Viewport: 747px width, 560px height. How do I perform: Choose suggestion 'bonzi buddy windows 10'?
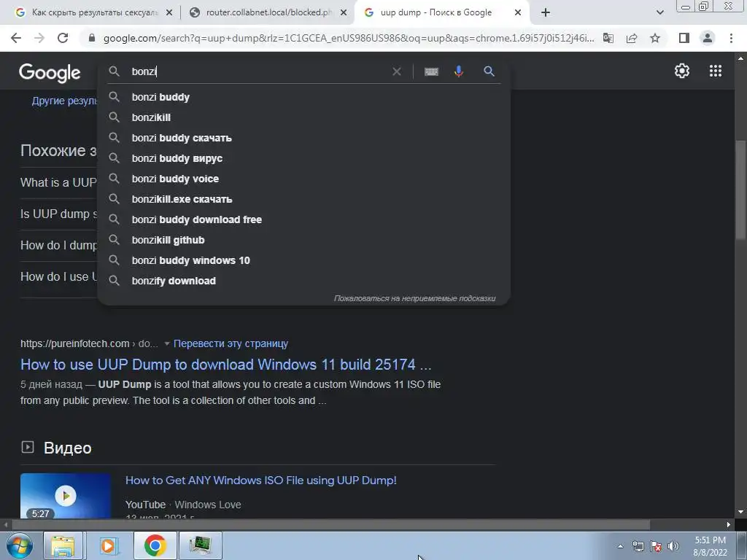[304, 261]
